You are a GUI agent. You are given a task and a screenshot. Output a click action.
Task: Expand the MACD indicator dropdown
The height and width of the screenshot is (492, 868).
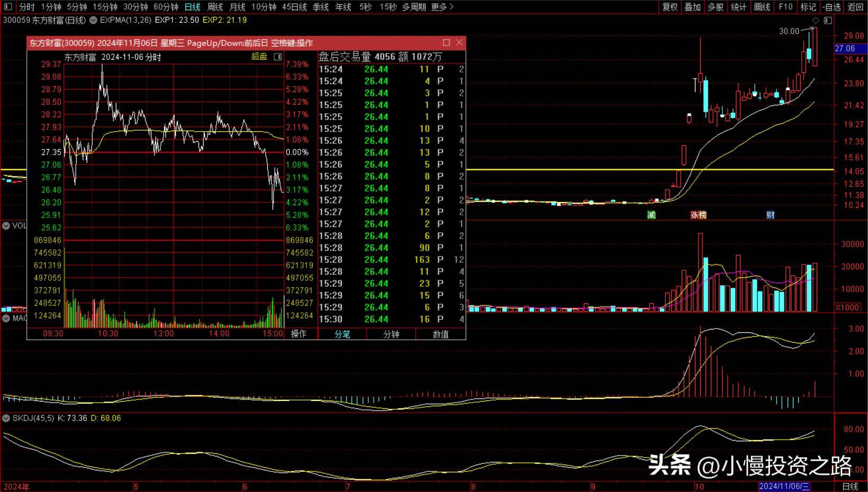click(x=6, y=318)
